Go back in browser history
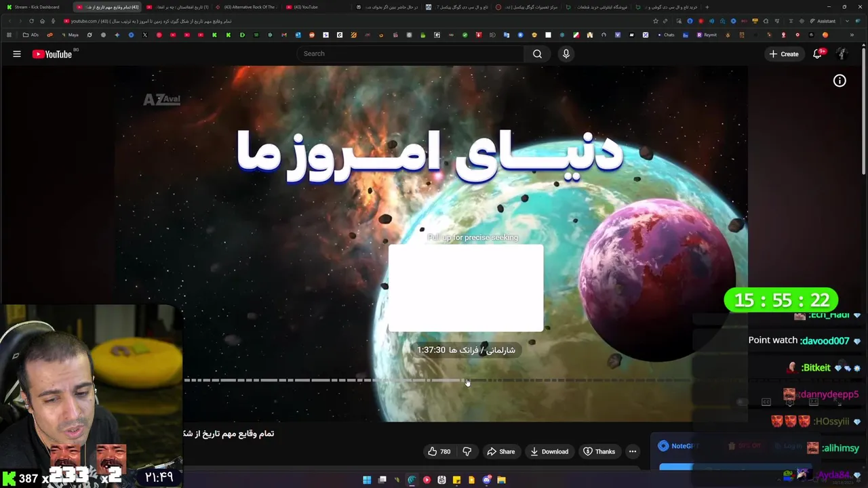This screenshot has width=868, height=488. coord(9,21)
